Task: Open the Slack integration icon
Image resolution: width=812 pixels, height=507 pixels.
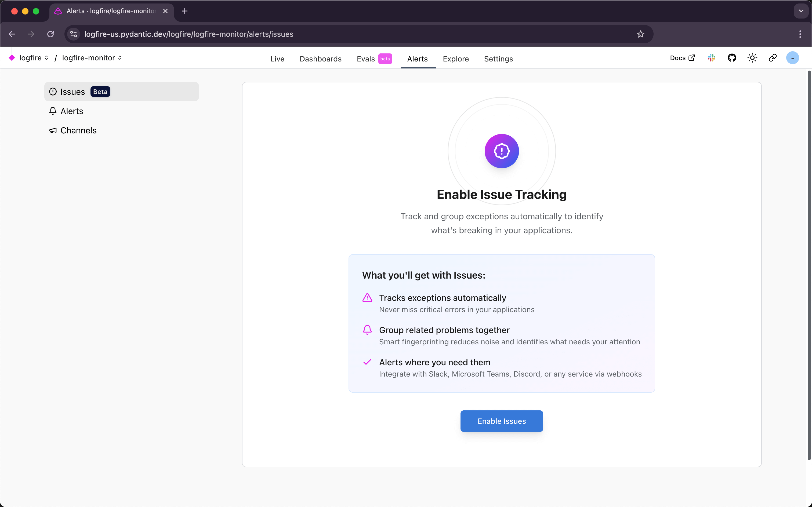Action: (712, 58)
